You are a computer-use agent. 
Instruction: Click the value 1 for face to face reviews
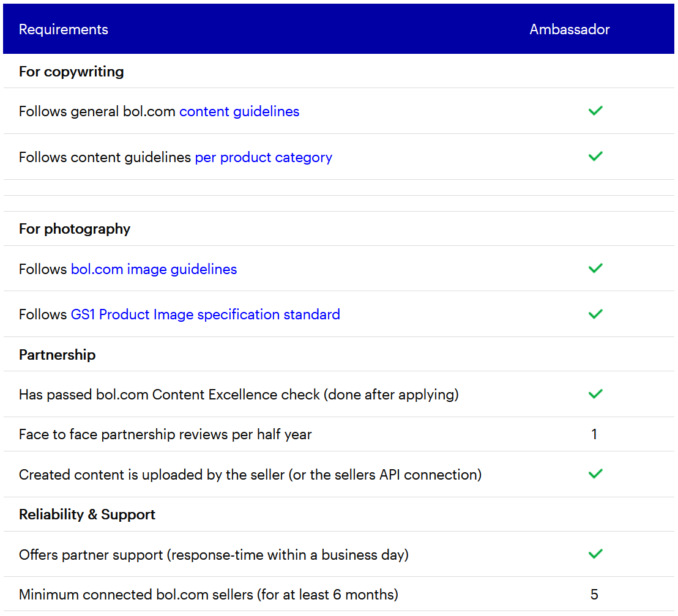[594, 434]
